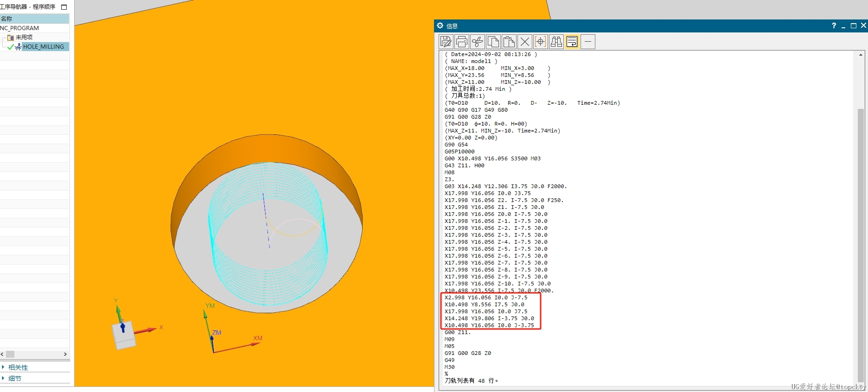Click the help question mark in the 信息 title bar
868x392 pixels.
coord(834,25)
